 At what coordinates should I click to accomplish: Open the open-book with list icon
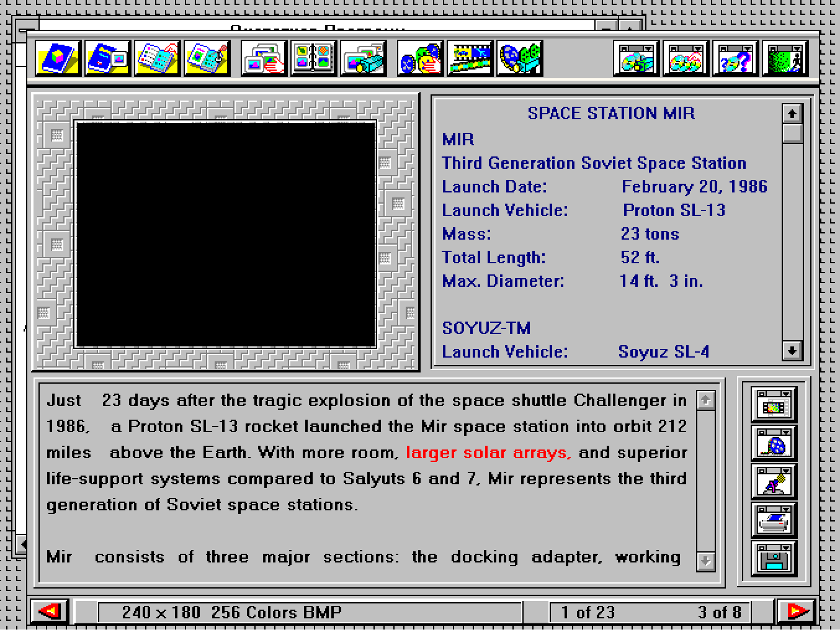tap(157, 59)
